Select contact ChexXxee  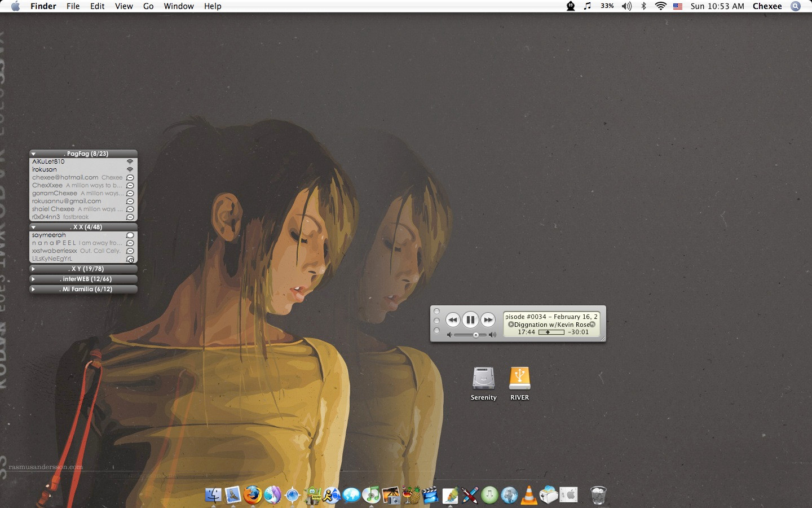[x=83, y=185]
